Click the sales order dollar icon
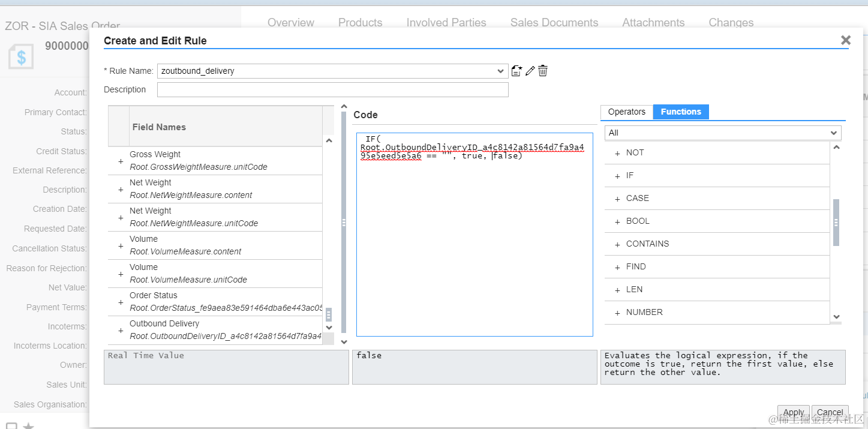The width and height of the screenshot is (868, 429). 21,58
